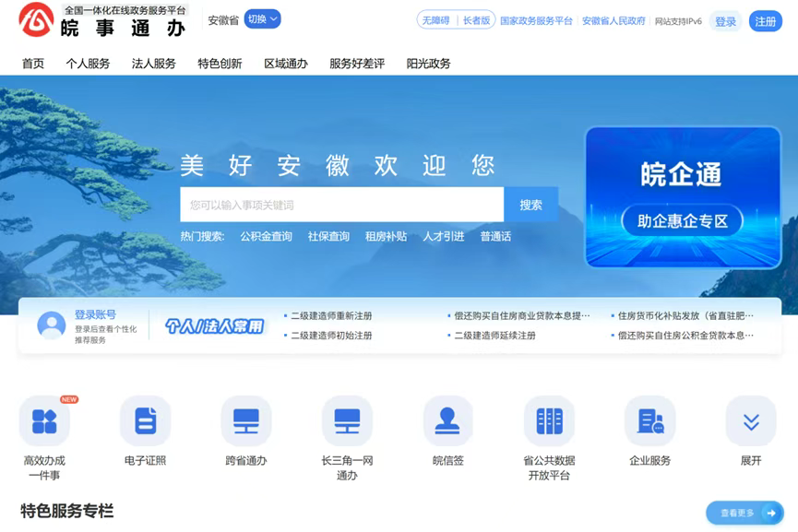Click the 登录 button

tap(725, 21)
